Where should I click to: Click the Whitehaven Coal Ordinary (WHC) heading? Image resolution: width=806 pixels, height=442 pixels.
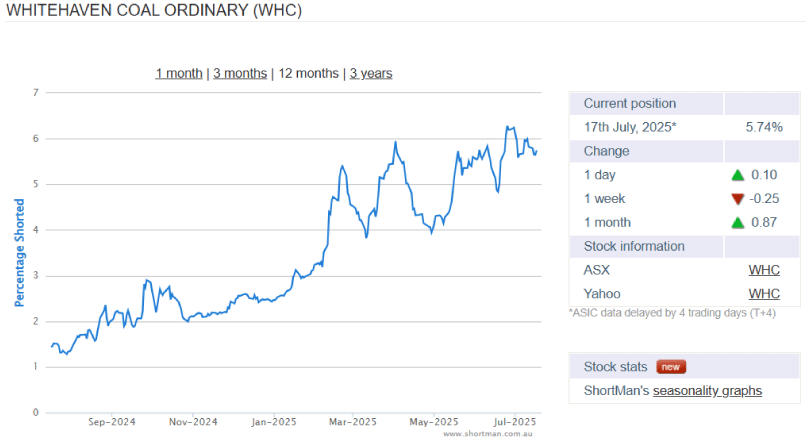click(x=153, y=11)
